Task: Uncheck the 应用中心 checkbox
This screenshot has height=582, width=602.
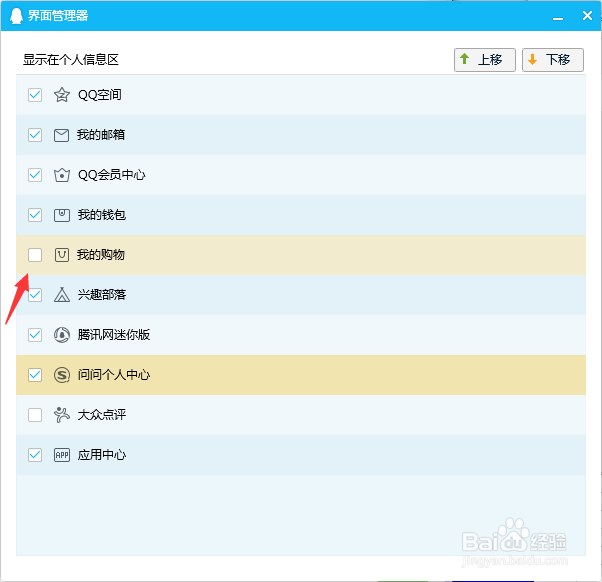Action: point(35,455)
